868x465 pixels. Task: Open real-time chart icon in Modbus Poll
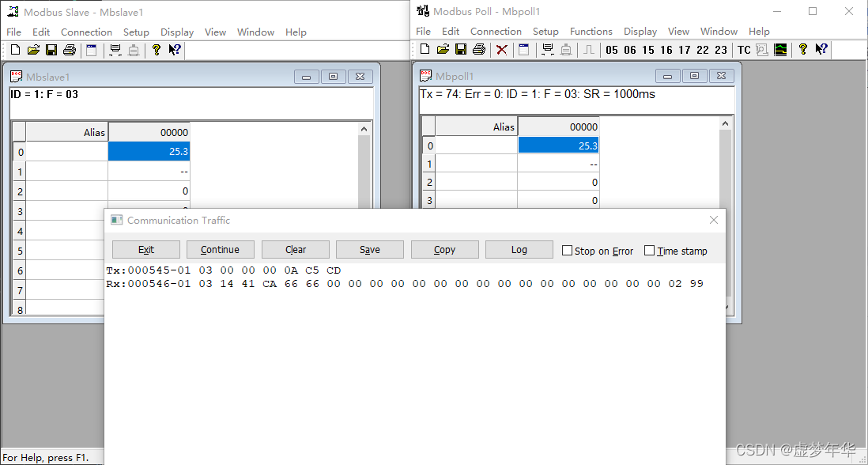[x=780, y=50]
